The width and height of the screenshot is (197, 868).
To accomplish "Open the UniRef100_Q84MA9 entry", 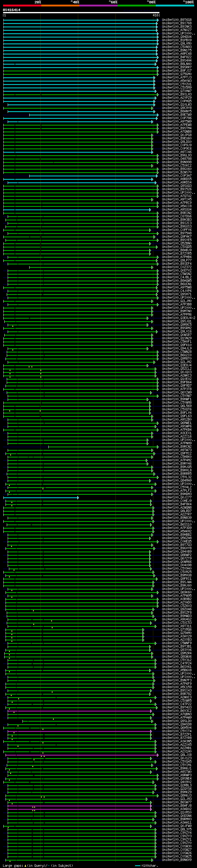I will coord(177,481).
